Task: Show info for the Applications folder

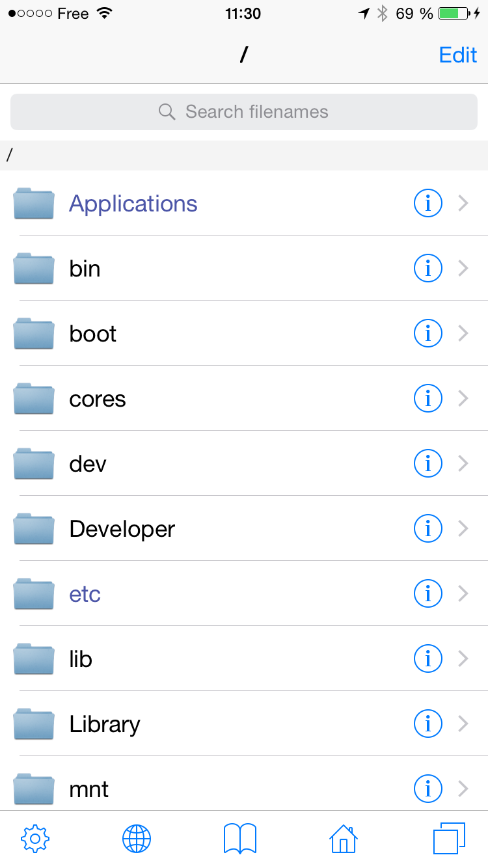Action: coord(428,204)
